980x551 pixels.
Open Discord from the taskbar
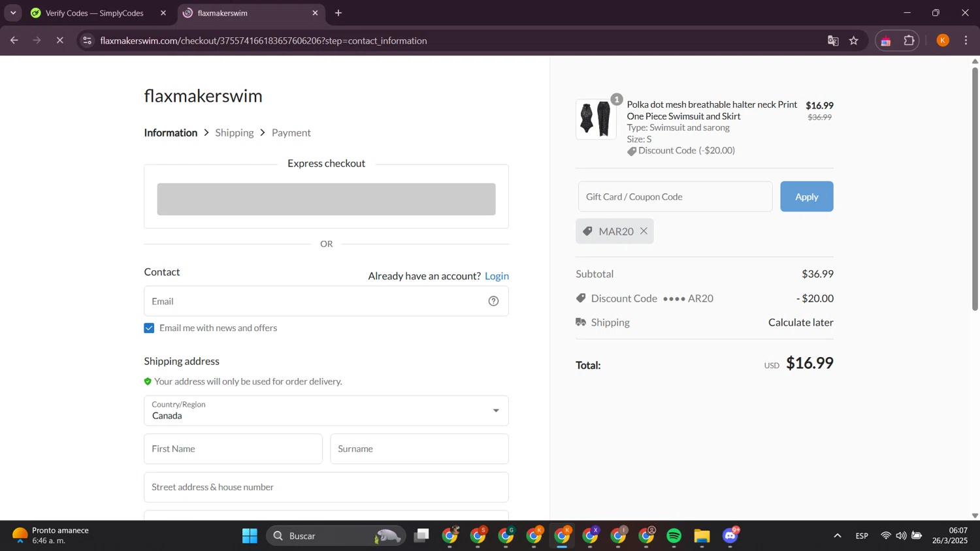point(730,536)
